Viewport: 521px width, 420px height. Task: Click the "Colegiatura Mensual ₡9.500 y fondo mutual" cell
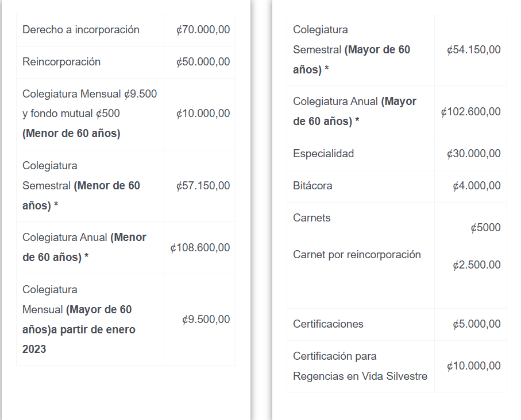[90, 114]
